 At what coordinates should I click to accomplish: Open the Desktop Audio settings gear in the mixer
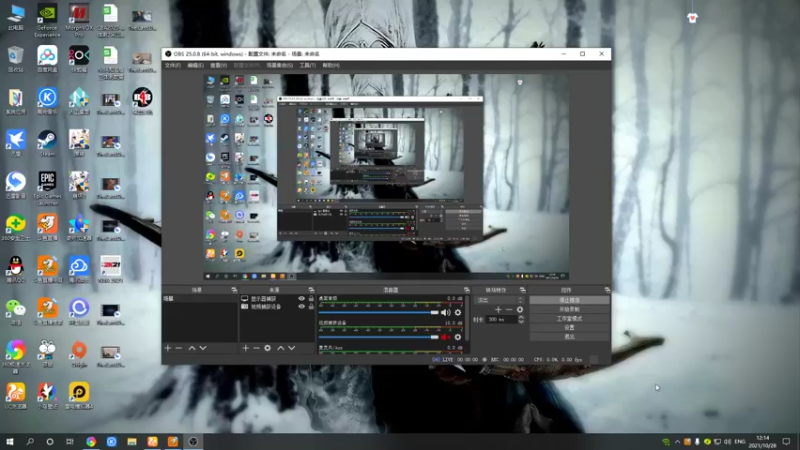coord(458,312)
